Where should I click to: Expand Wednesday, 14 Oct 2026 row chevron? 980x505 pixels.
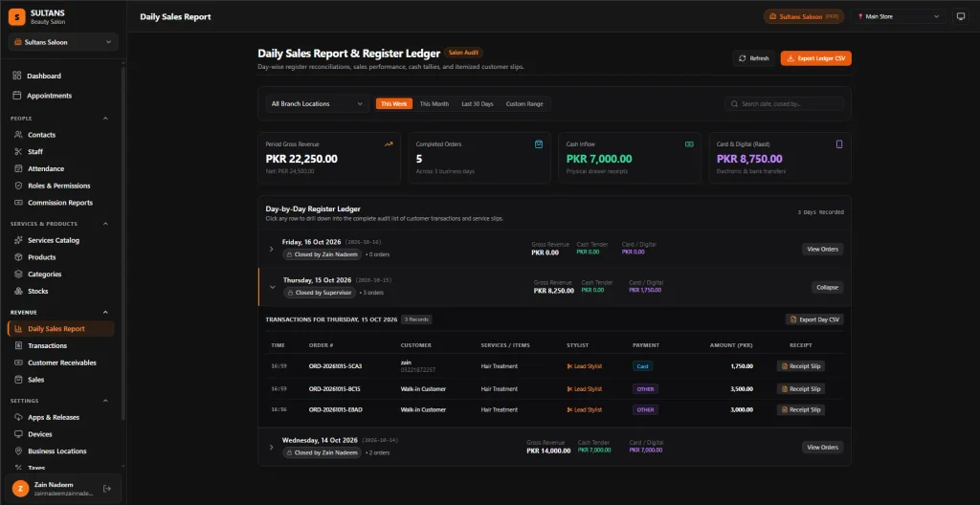pyautogui.click(x=271, y=447)
